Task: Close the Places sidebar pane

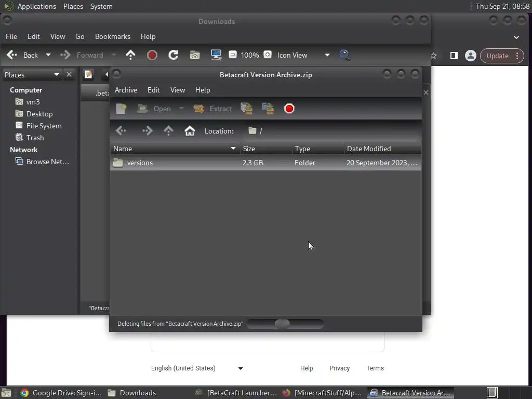Action: tap(69, 74)
